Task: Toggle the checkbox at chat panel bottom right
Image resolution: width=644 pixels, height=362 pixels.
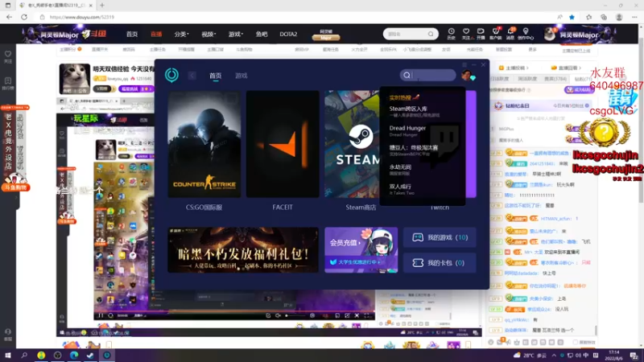Action: pos(575,342)
